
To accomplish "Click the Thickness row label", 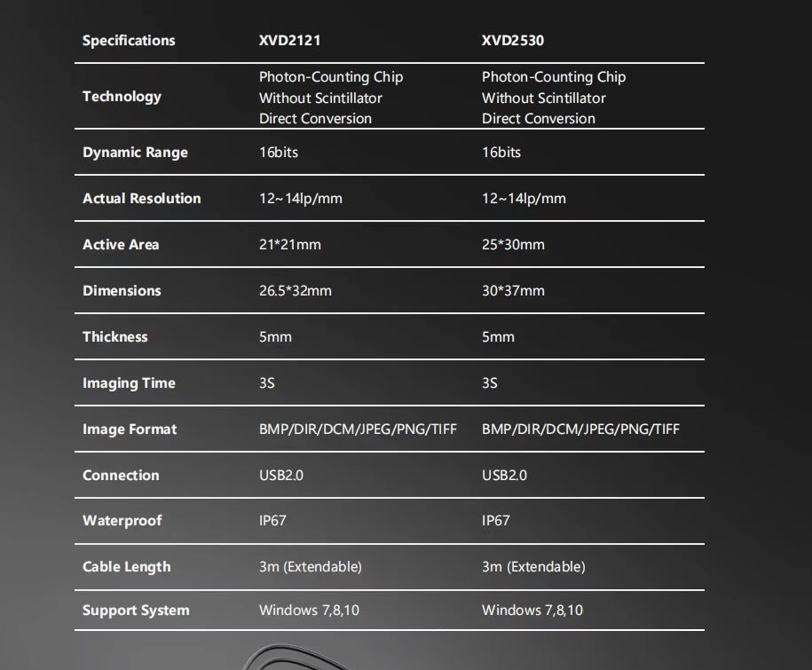I will [x=115, y=336].
